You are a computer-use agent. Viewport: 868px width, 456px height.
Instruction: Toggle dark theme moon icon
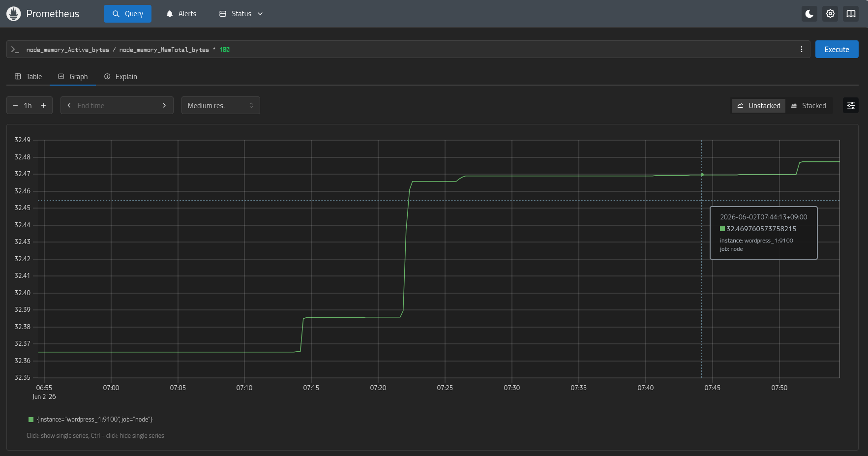[x=809, y=14]
